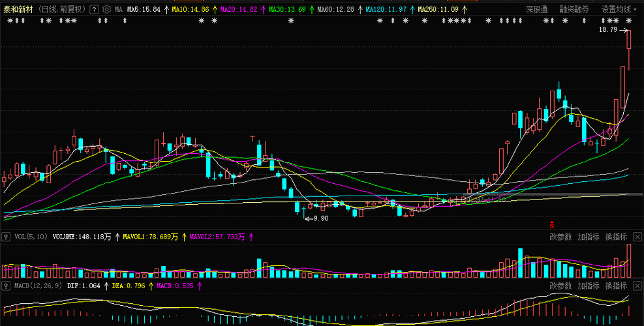
Task: Click the MAVOL2:57.733万 value
Action: [x=217, y=237]
